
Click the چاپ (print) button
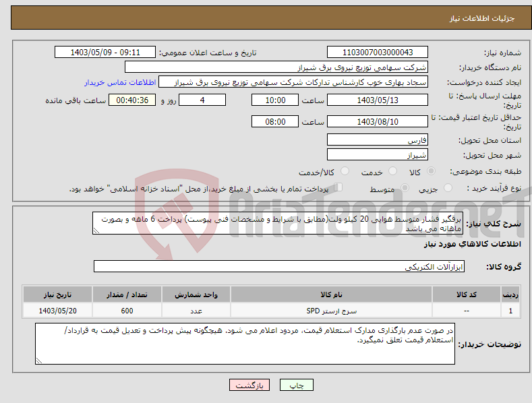pyautogui.click(x=296, y=385)
